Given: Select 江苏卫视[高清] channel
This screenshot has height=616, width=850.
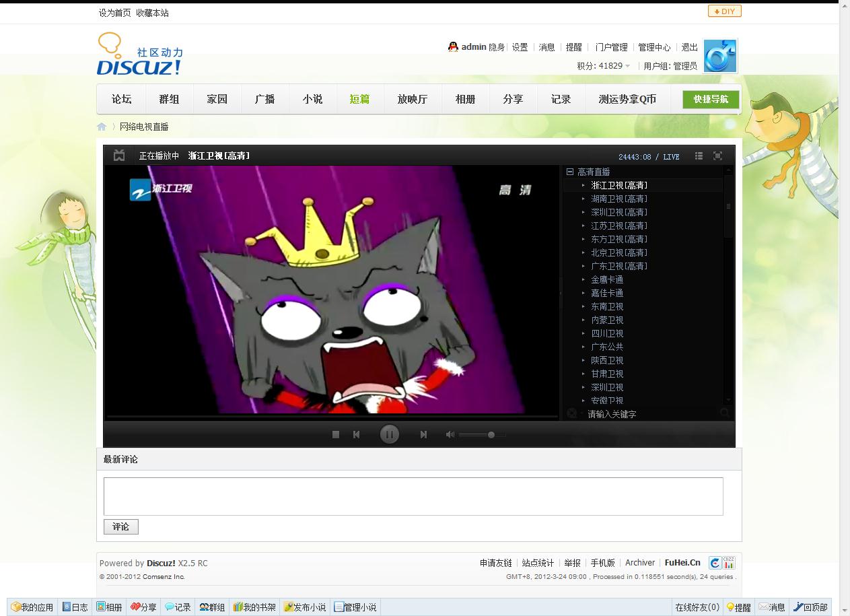Looking at the screenshot, I should coord(619,226).
